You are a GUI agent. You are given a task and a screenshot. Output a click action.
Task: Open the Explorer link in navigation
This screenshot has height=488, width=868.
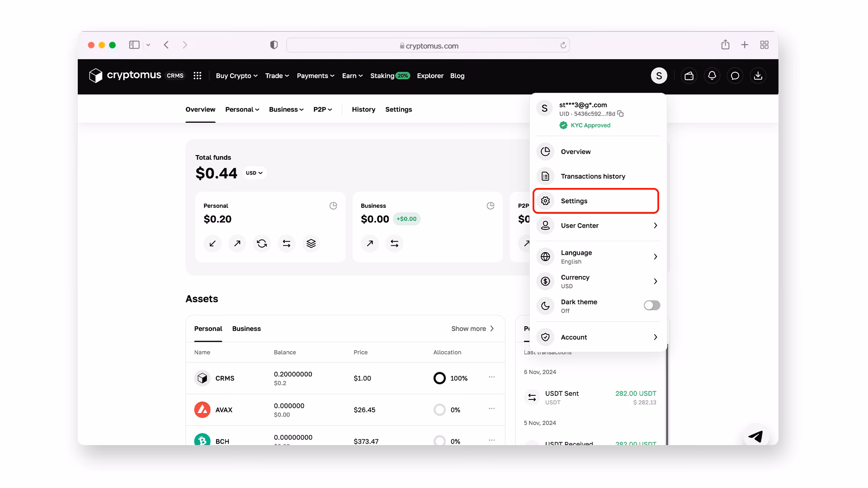(x=430, y=76)
